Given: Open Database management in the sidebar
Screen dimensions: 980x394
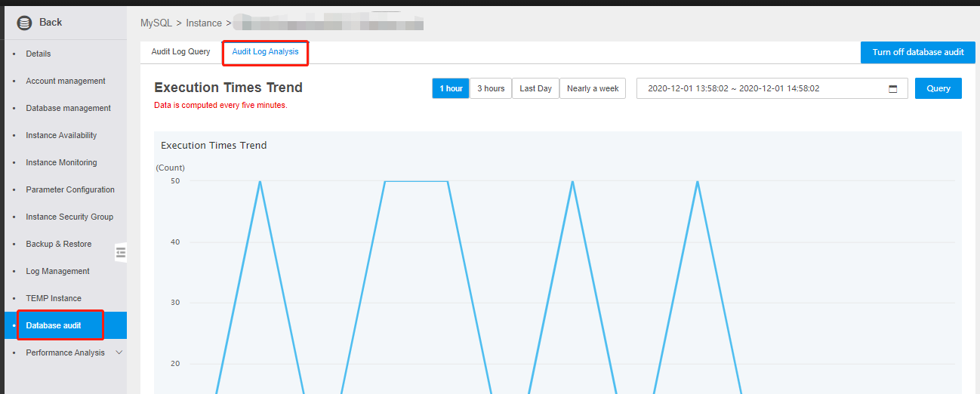Looking at the screenshot, I should point(69,108).
